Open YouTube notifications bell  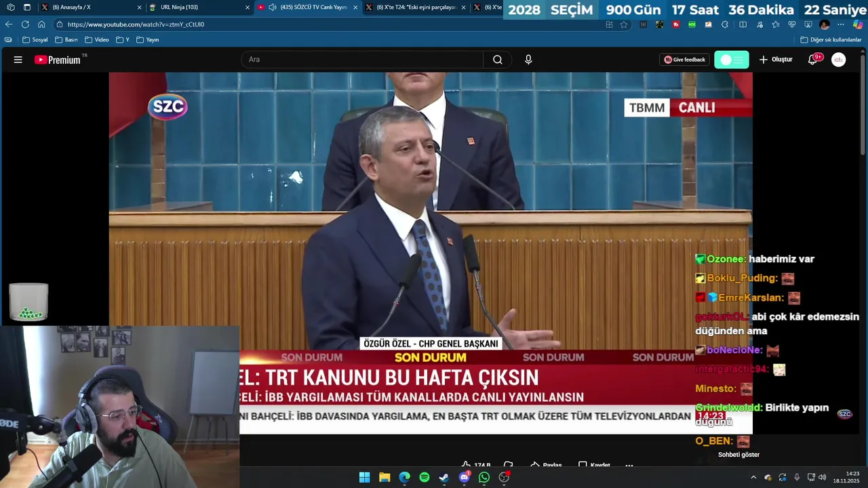[x=812, y=60]
